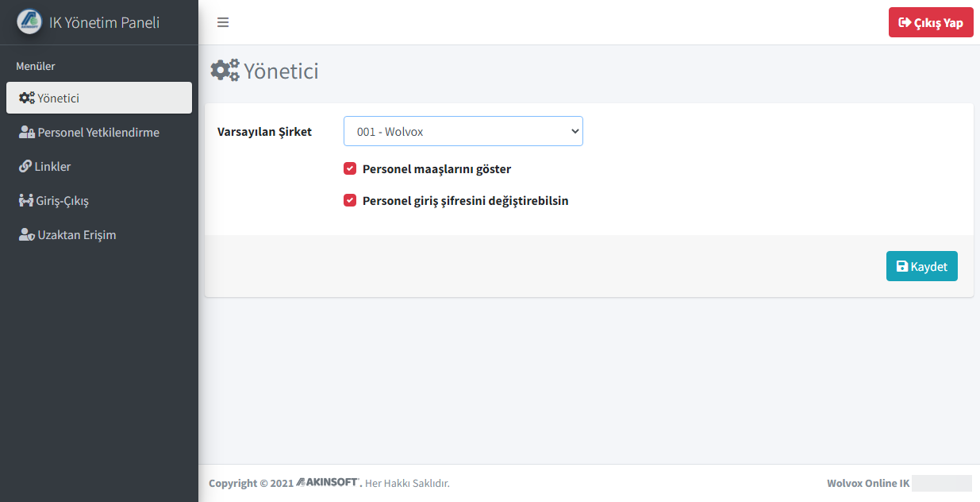Click the hamburger menu toggle icon
This screenshot has height=502, width=980.
tap(223, 22)
